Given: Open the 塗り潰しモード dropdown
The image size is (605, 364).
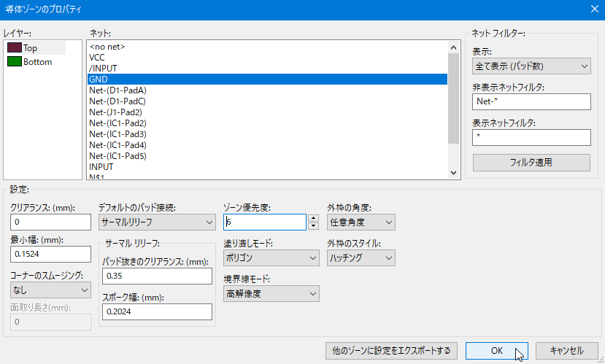Looking at the screenshot, I should pyautogui.click(x=271, y=258).
